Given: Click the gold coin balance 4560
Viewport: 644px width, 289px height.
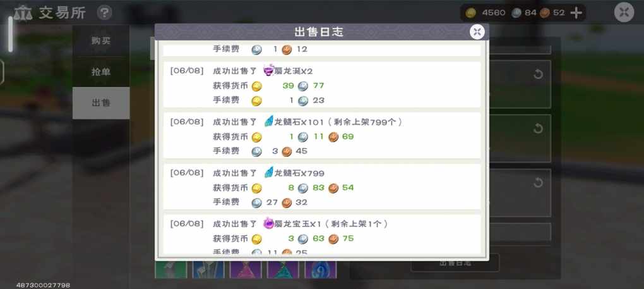Looking at the screenshot, I should [x=486, y=13].
